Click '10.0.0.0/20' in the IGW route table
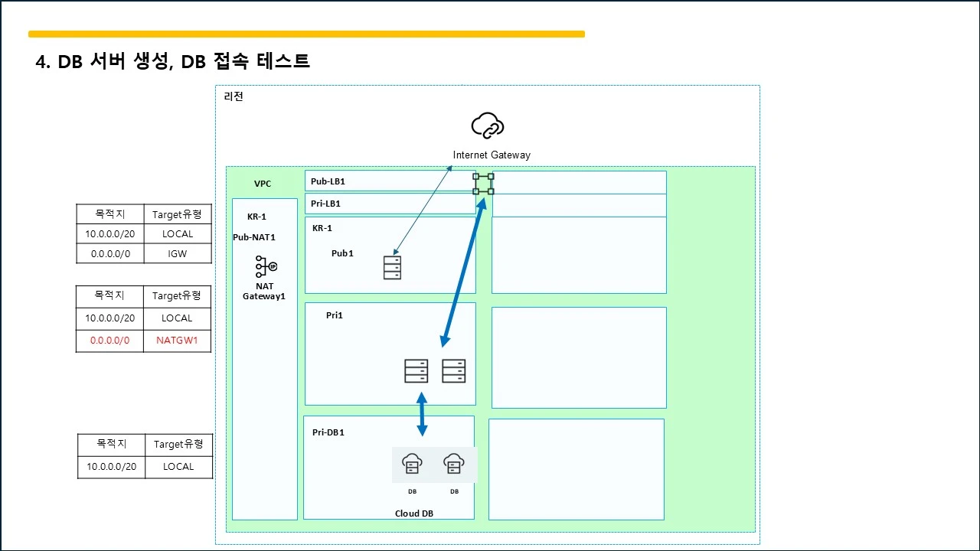The image size is (980, 551). click(110, 234)
